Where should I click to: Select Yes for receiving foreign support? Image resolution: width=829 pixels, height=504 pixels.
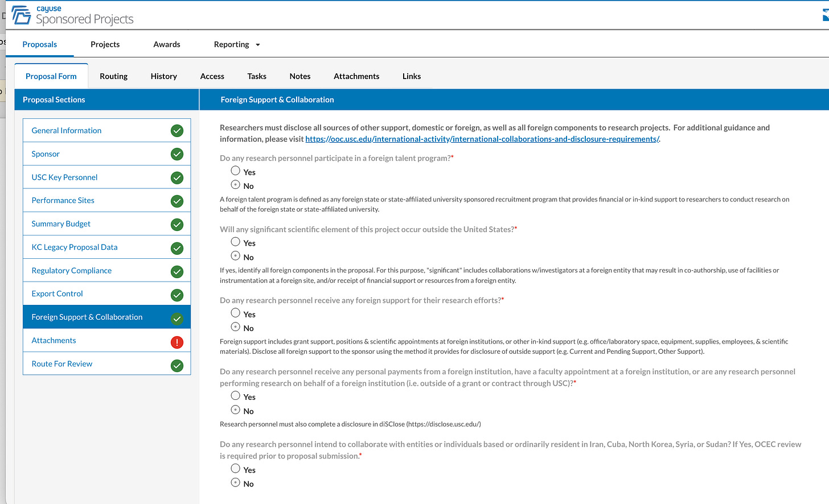coord(235,313)
